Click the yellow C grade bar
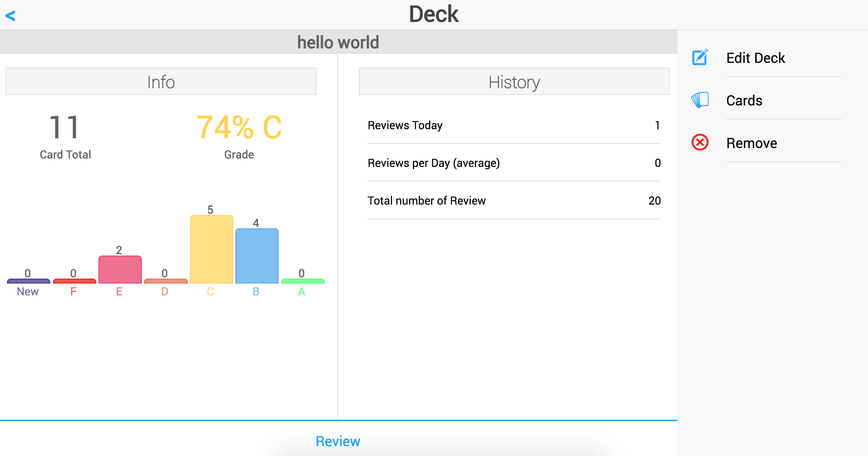This screenshot has height=456, width=868. (x=211, y=249)
